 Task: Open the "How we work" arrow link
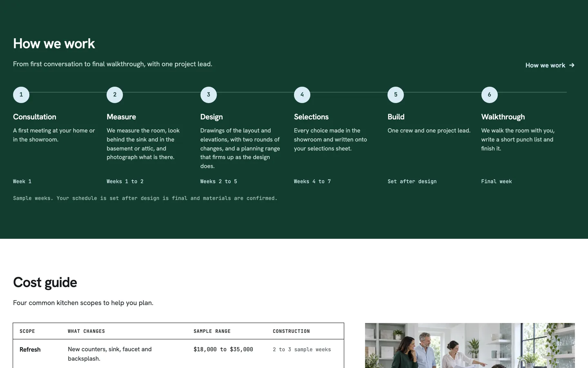pos(550,65)
